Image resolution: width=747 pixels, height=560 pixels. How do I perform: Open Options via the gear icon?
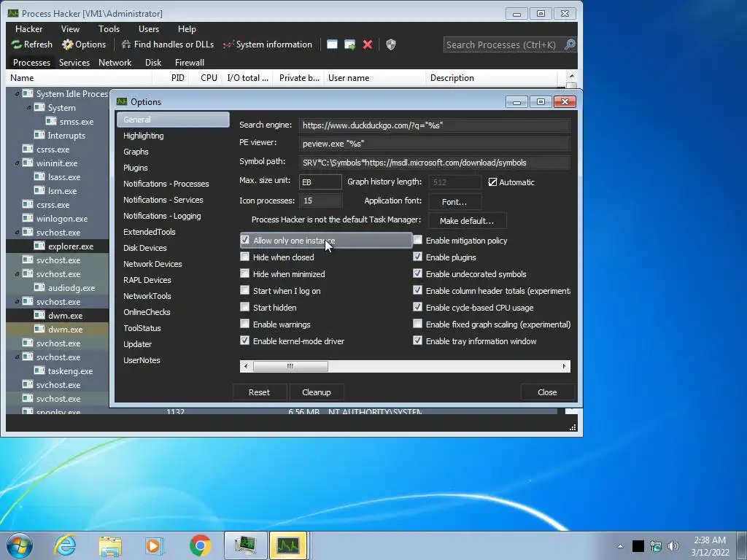coord(68,44)
